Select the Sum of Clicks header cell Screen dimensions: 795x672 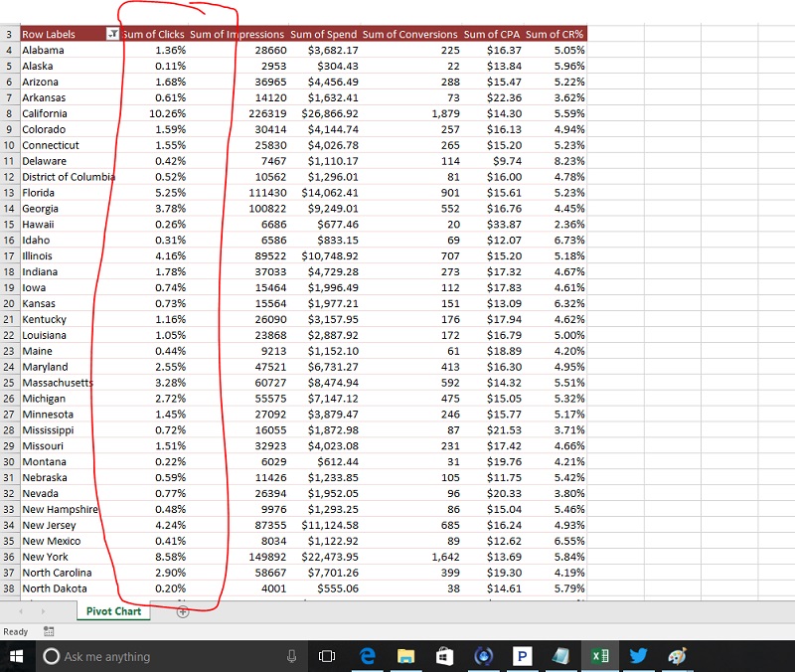click(x=154, y=34)
